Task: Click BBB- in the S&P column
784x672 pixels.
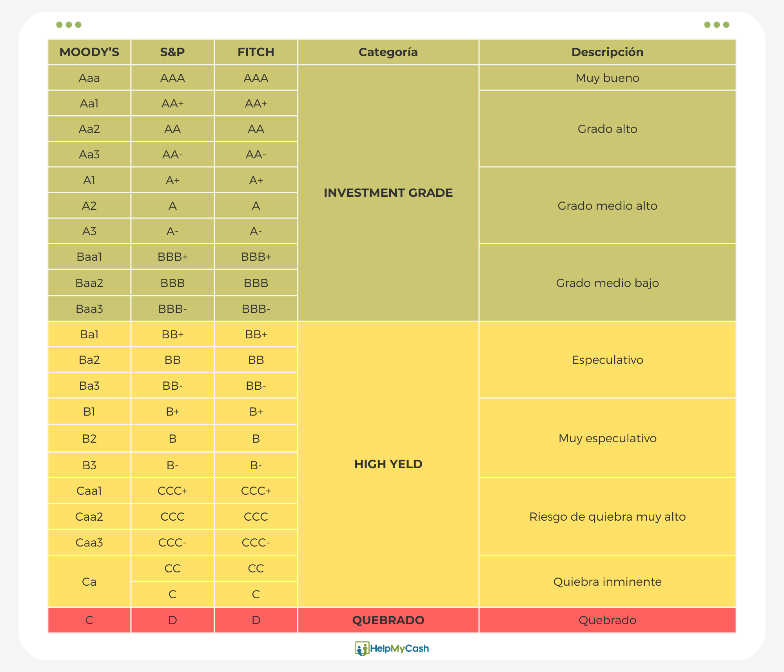Action: tap(172, 309)
